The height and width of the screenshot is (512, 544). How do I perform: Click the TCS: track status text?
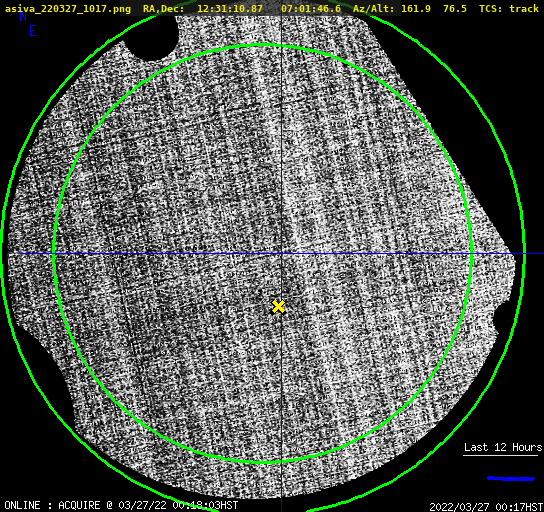[x=509, y=8]
